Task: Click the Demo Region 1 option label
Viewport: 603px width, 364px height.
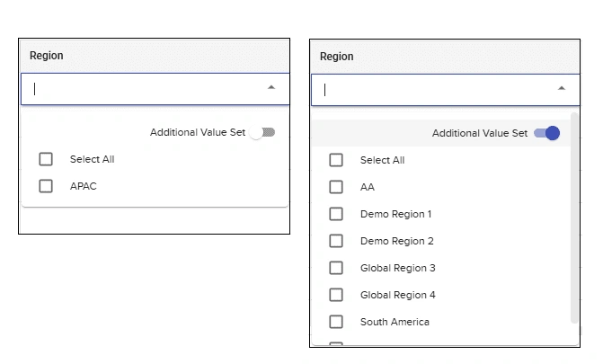Action: click(x=395, y=214)
